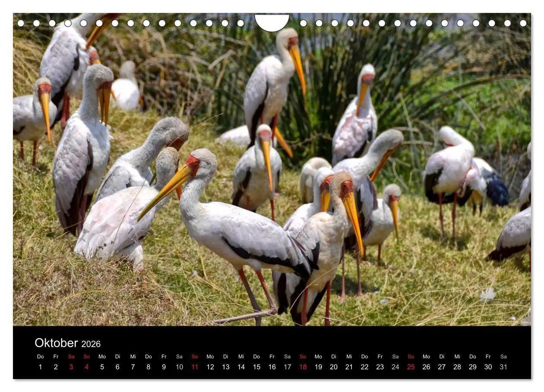Select grey Saturday date 31

[503, 367]
